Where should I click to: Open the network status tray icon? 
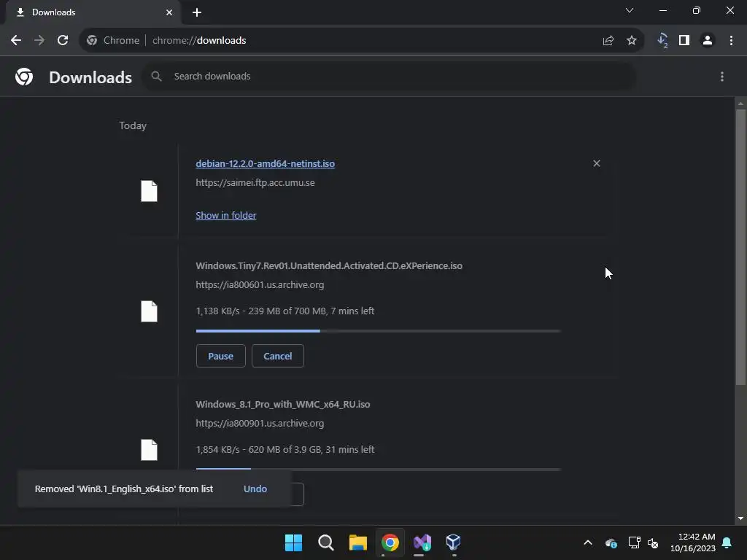point(634,542)
